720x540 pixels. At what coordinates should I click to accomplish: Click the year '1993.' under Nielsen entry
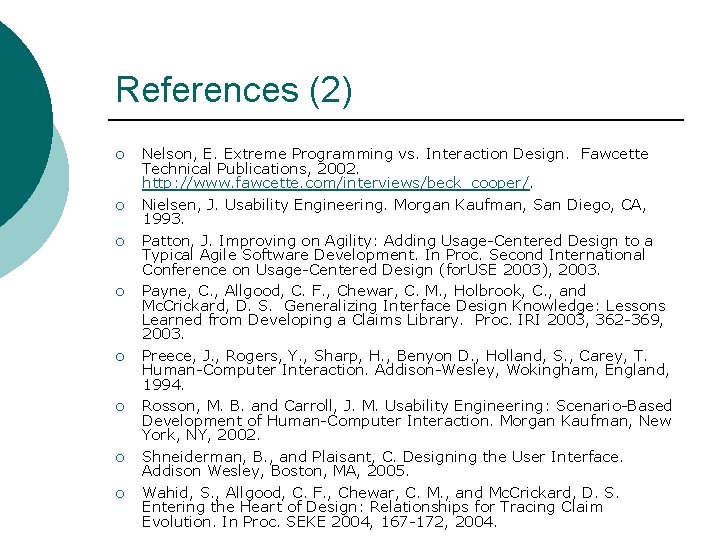pyautogui.click(x=163, y=219)
